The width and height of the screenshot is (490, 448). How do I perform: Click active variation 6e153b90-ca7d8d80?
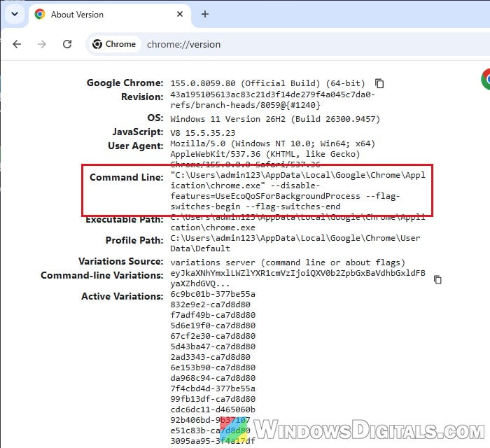point(213,367)
